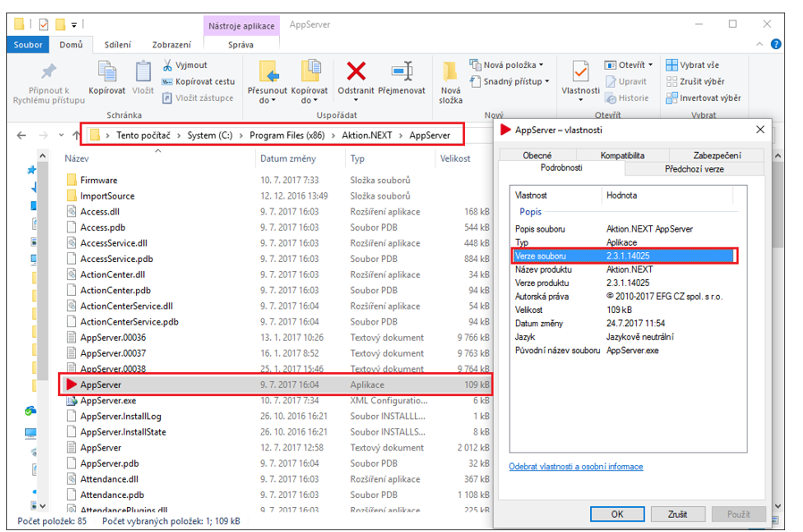Switch to the Zobrazení ribbon tab
Viewport: 803px width, 532px height.
[x=171, y=45]
